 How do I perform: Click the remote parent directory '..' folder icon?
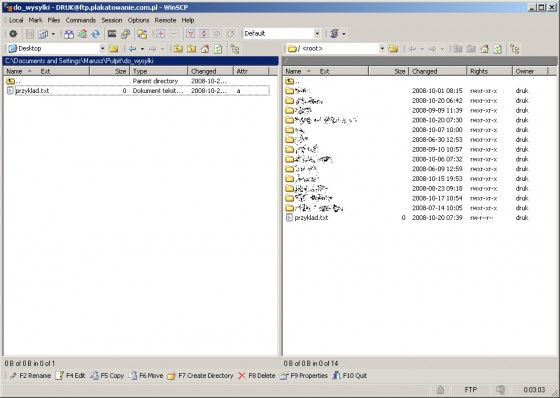(x=290, y=81)
